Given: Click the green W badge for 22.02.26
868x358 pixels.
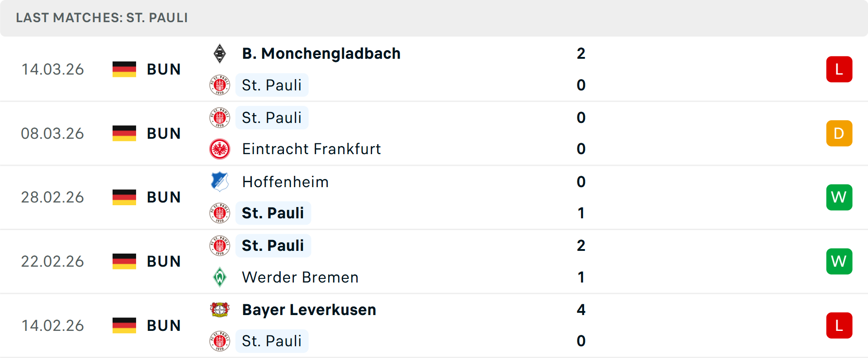Looking at the screenshot, I should [839, 261].
